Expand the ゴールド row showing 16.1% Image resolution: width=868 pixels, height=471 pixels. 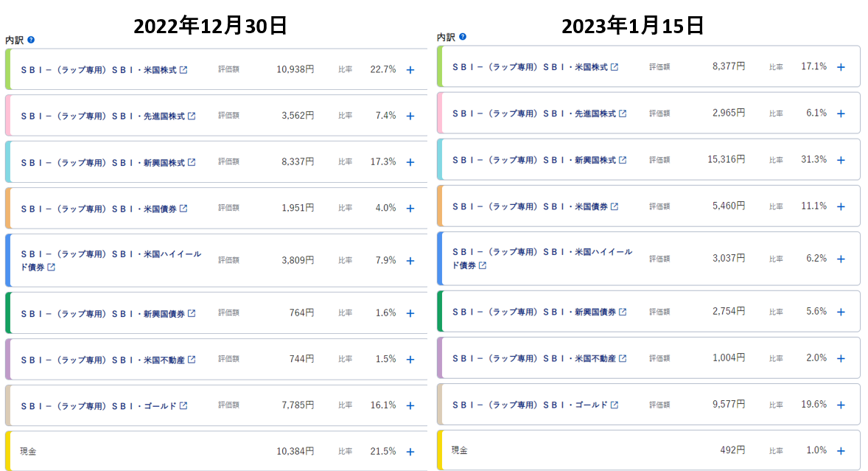pyautogui.click(x=410, y=405)
